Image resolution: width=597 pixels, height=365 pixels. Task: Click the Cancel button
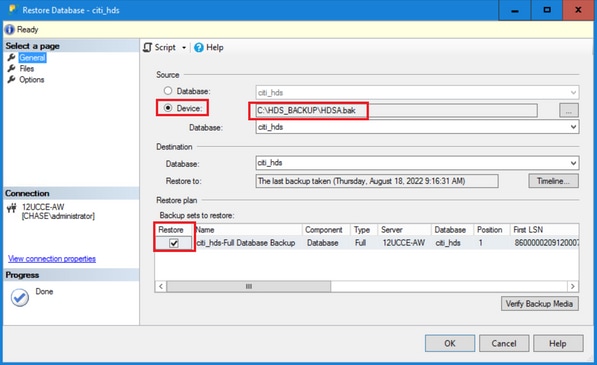(x=504, y=343)
